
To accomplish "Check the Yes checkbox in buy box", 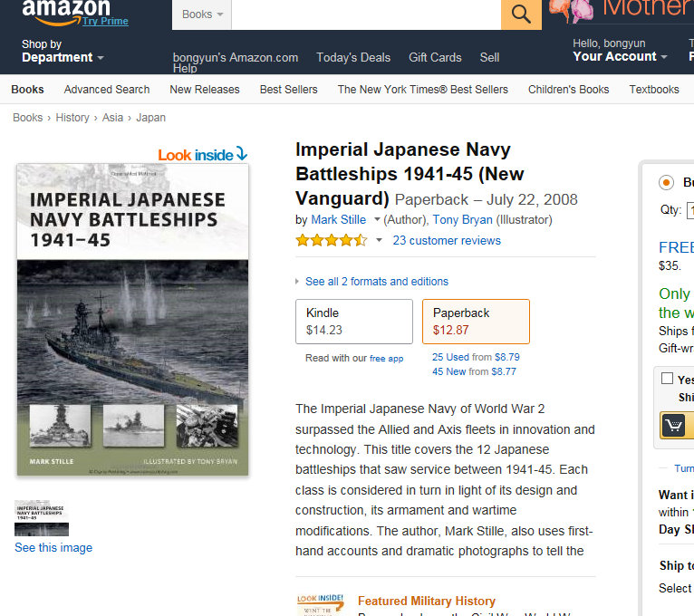I will (667, 379).
